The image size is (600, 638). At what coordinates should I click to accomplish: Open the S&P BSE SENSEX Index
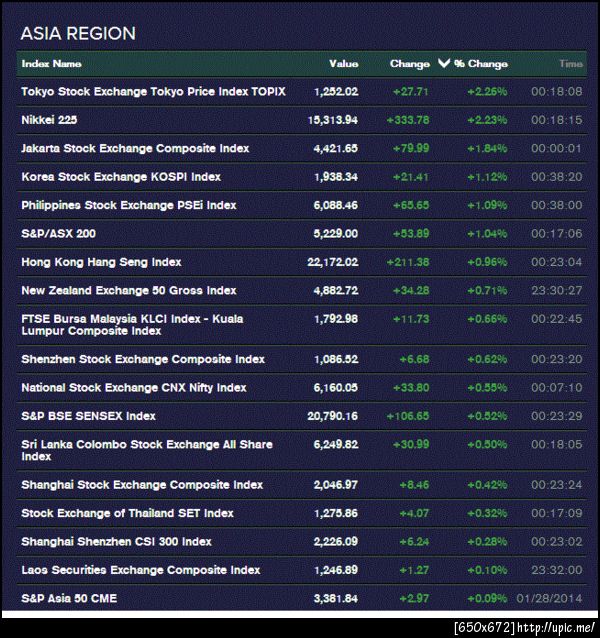click(x=89, y=416)
